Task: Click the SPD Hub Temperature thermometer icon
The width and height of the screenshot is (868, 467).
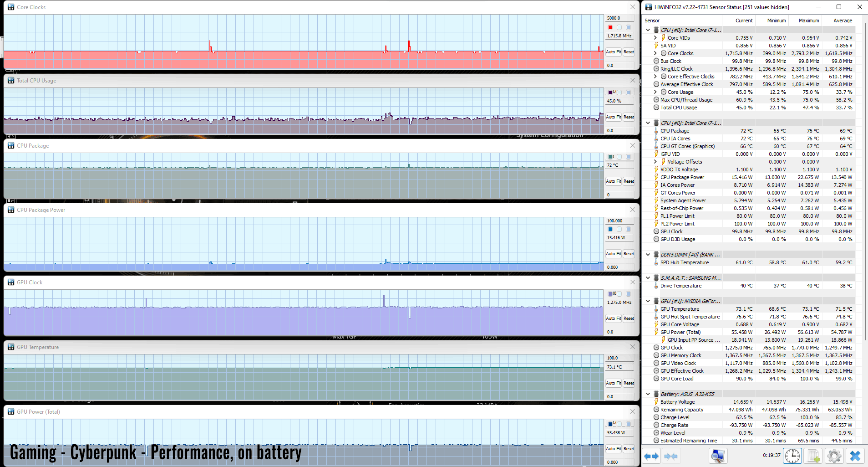Action: pos(656,262)
